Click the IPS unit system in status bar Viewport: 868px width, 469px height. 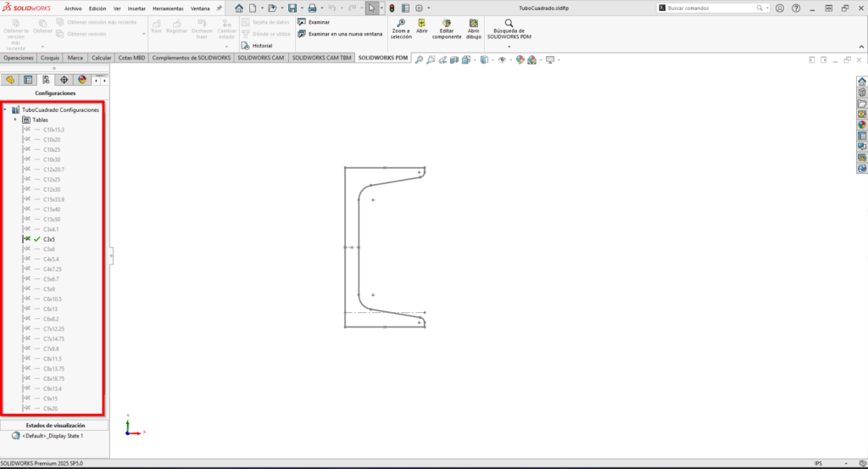tap(818, 463)
